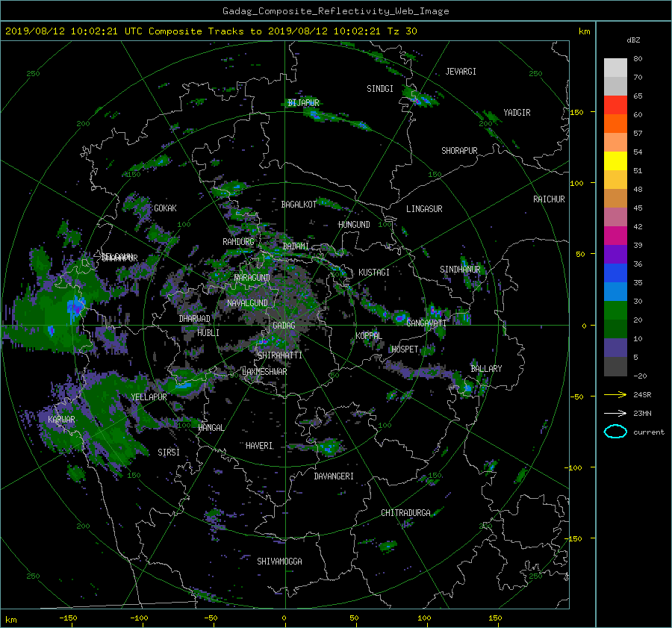This screenshot has width=672, height=628.
Task: Click the 'NAVALGUND' city label
Action: [247, 303]
